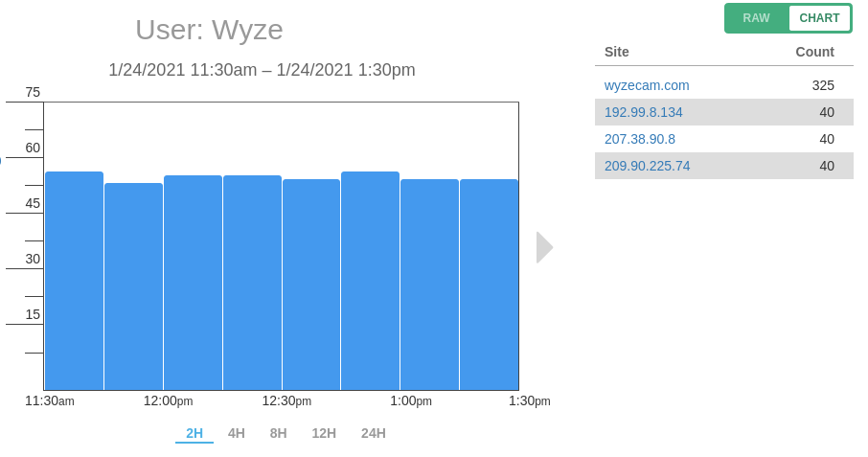Click the next time range arrow

(x=544, y=247)
